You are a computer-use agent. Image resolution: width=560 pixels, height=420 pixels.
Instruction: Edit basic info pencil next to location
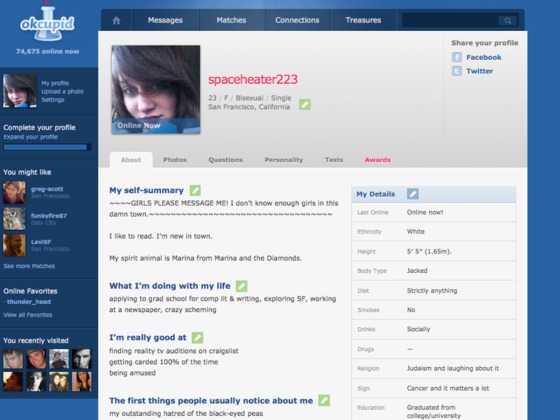[x=305, y=105]
